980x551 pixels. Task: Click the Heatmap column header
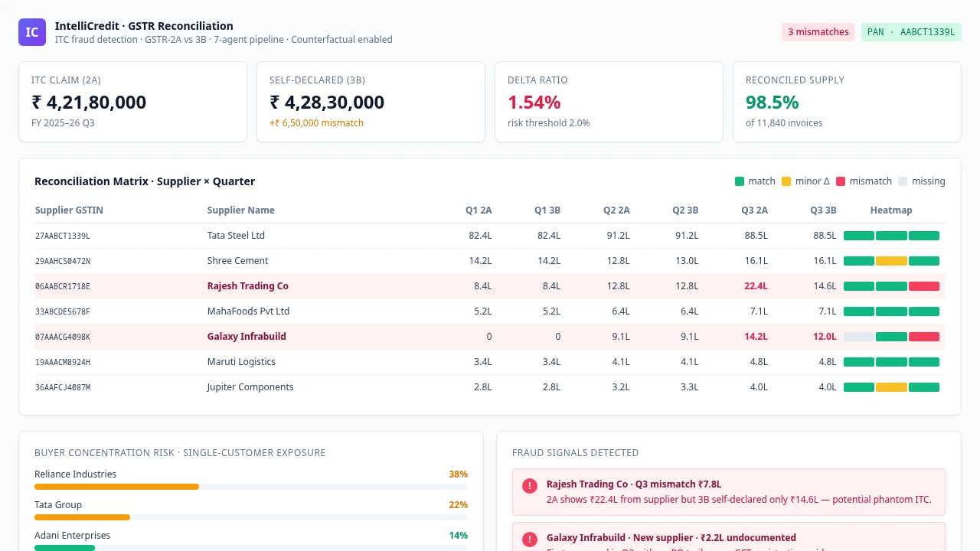[x=891, y=210]
